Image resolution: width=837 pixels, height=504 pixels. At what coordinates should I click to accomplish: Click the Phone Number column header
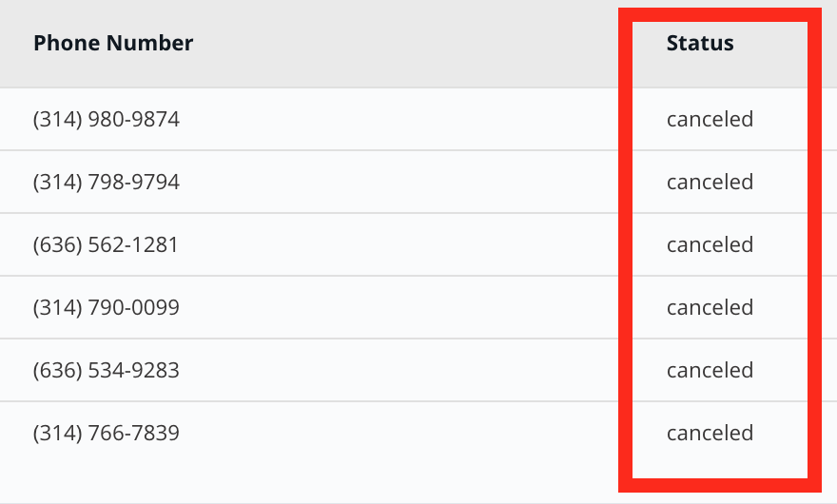coord(113,43)
